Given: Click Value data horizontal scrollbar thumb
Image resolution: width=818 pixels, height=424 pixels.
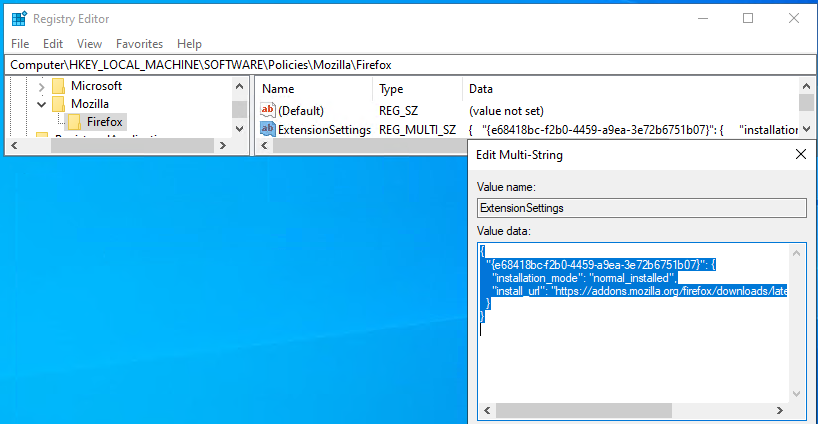Looking at the screenshot, I should [584, 410].
